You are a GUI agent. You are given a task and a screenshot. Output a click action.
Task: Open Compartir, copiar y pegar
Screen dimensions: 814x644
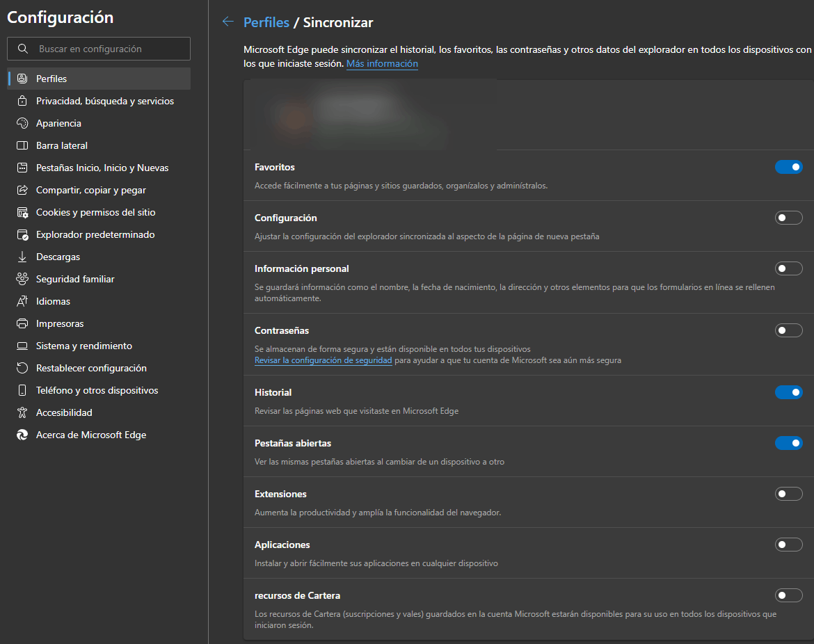click(x=99, y=190)
